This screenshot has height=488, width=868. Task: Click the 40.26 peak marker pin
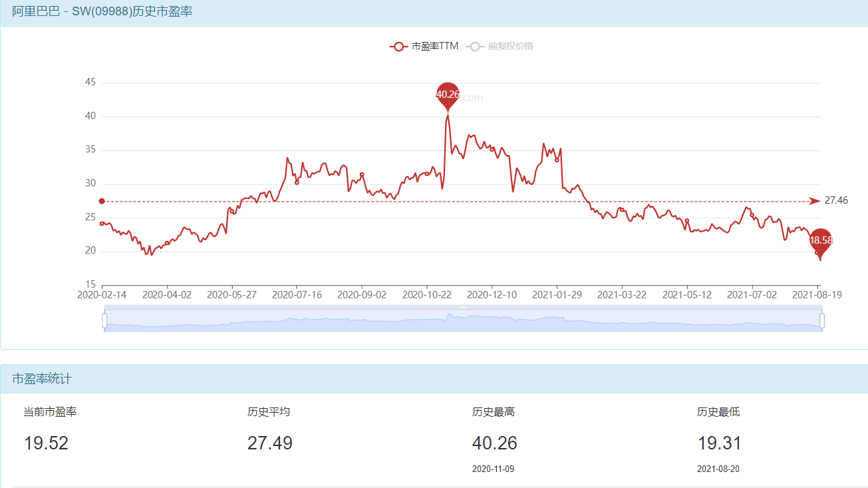tap(448, 95)
